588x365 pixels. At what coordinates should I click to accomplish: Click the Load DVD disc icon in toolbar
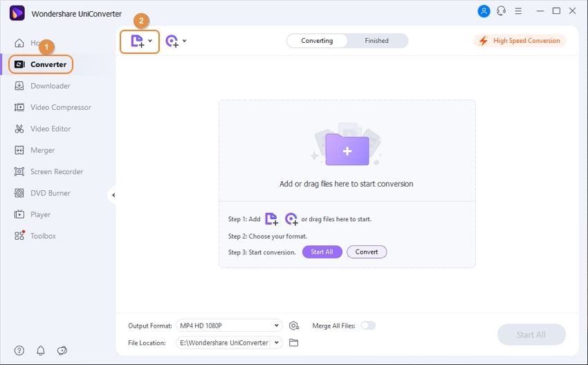[172, 41]
